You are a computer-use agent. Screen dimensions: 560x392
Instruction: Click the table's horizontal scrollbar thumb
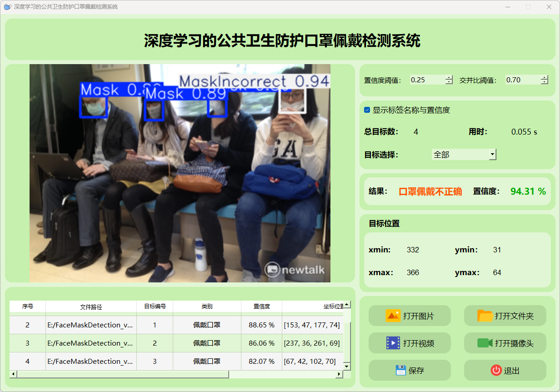coord(123,374)
